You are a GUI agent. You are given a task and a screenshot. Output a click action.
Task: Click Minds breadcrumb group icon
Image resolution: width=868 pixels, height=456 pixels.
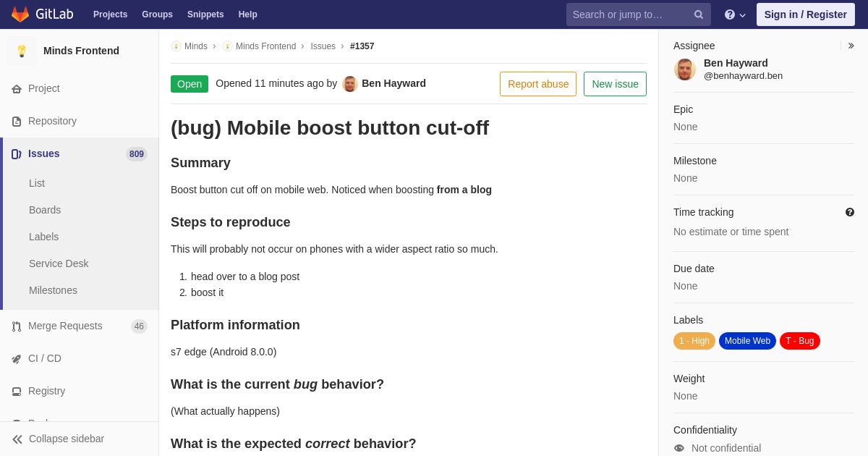[176, 46]
